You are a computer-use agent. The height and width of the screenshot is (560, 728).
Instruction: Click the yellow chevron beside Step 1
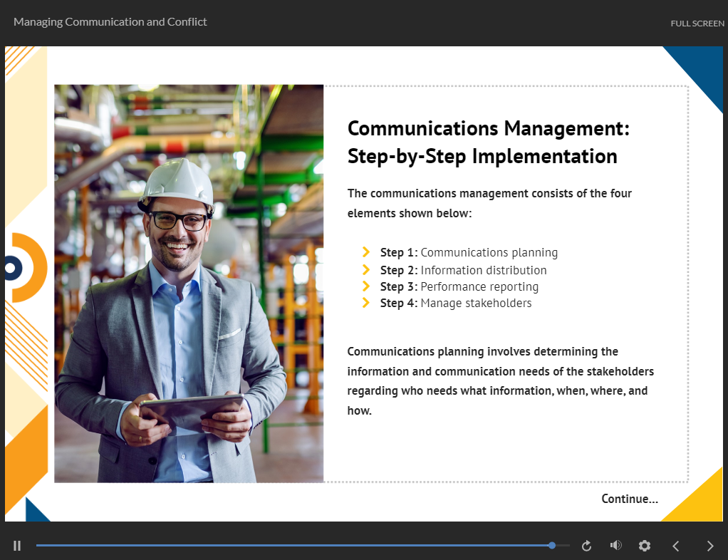[x=366, y=252]
